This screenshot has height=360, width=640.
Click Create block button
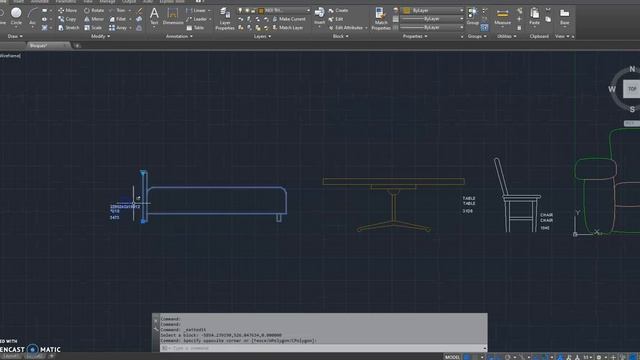tap(338, 11)
